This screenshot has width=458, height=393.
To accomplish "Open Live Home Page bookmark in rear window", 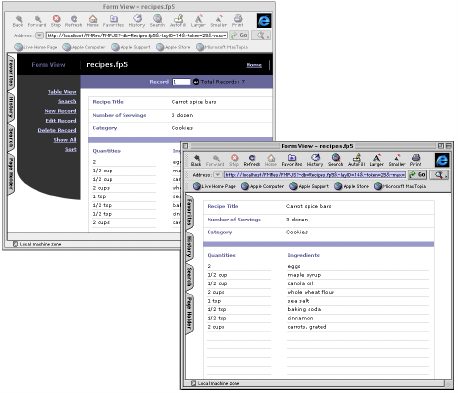I will (36, 47).
